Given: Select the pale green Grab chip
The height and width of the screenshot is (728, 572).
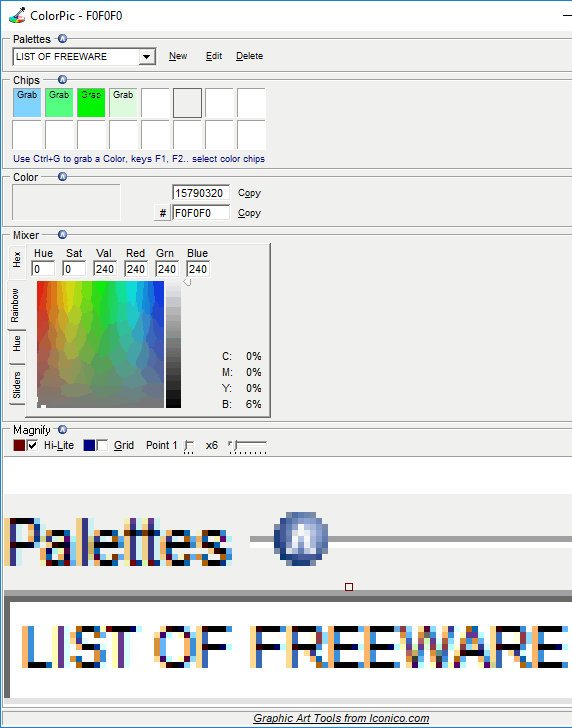Looking at the screenshot, I should pos(123,103).
